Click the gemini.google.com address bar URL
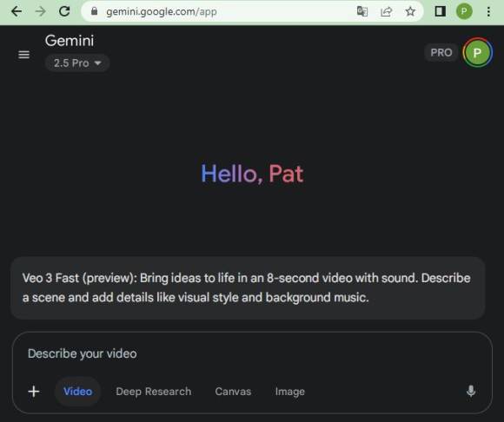 click(162, 12)
